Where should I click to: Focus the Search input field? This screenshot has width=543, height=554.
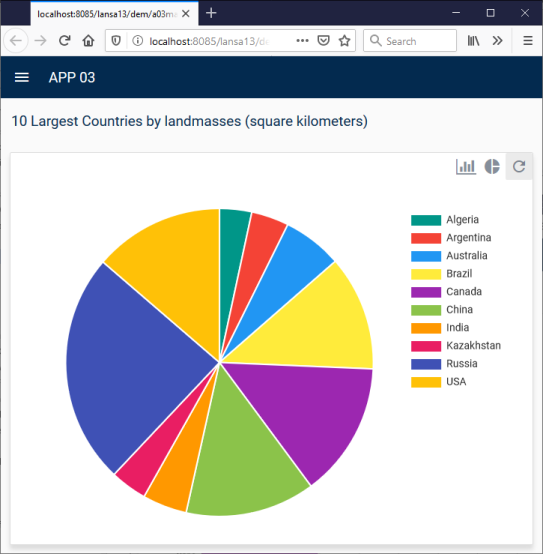click(410, 41)
